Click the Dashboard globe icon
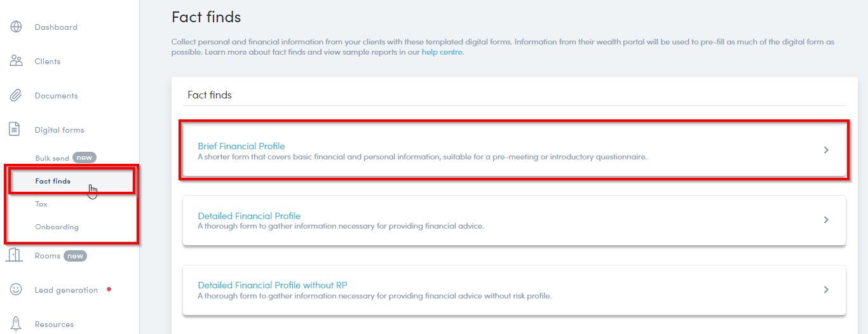 click(16, 27)
